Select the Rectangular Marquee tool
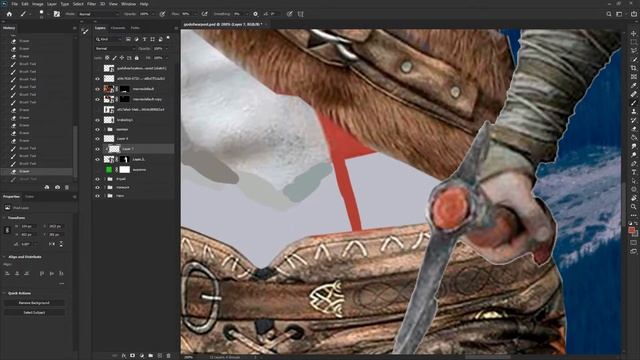The height and width of the screenshot is (360, 640). coord(633,42)
